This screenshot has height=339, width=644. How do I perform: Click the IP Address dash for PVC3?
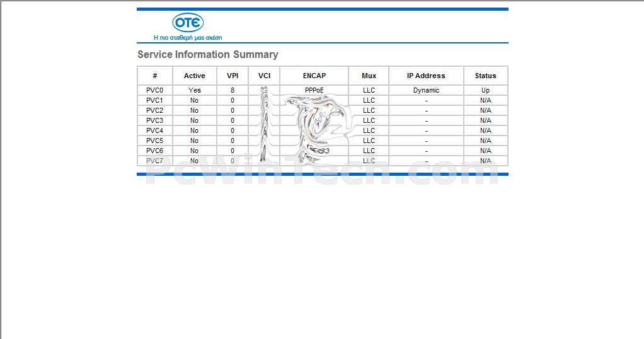click(427, 121)
